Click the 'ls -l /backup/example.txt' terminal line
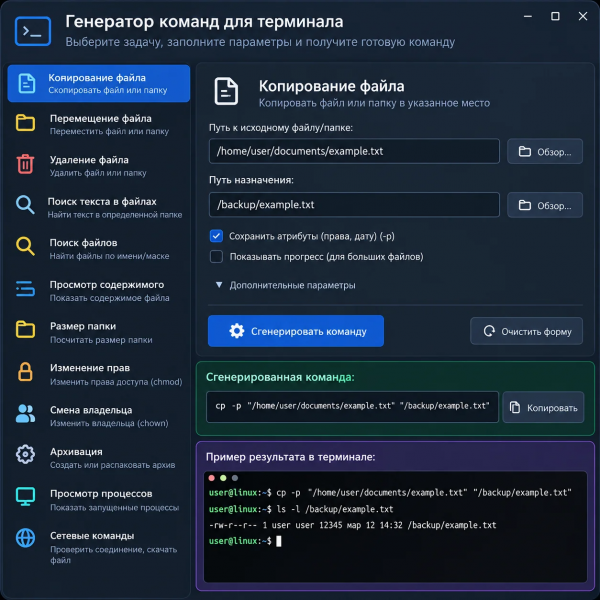 (301, 509)
